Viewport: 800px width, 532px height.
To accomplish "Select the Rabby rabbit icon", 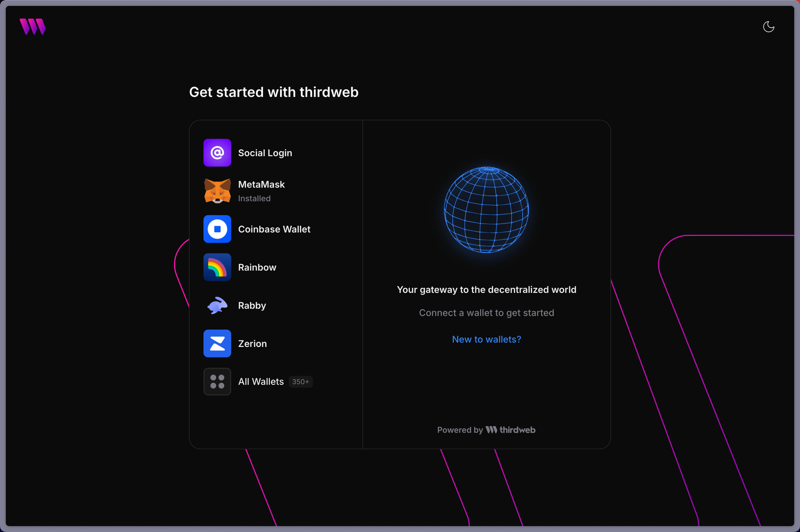I will click(x=217, y=305).
